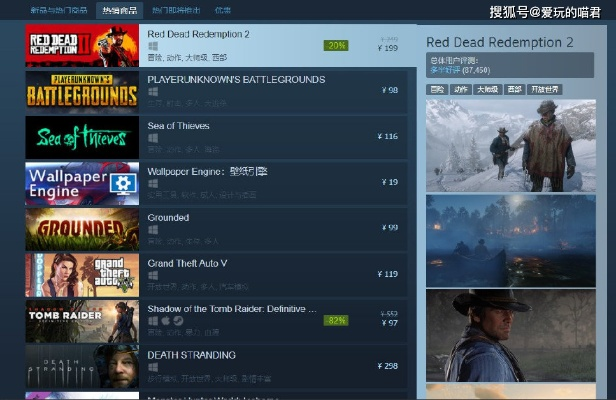Screen dimensions: 616x400
Task: Open Wallpaper Engine cover image
Action: tap(82, 183)
